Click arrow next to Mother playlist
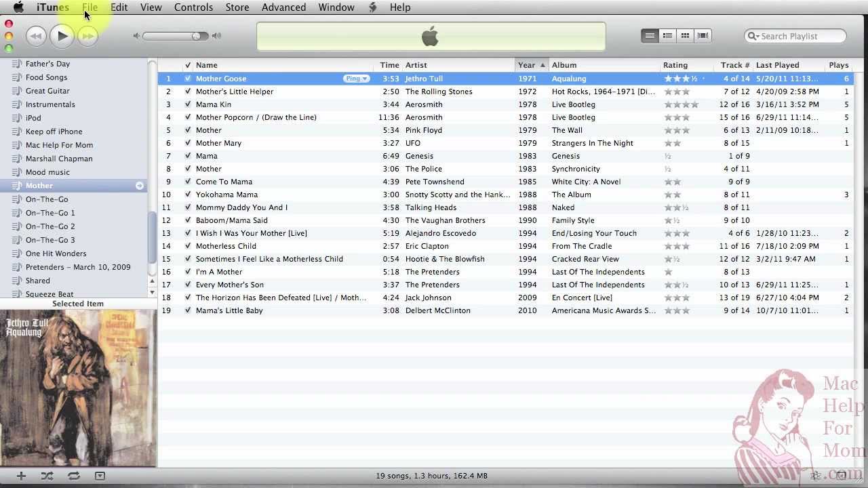This screenshot has width=868, height=488. (140, 186)
